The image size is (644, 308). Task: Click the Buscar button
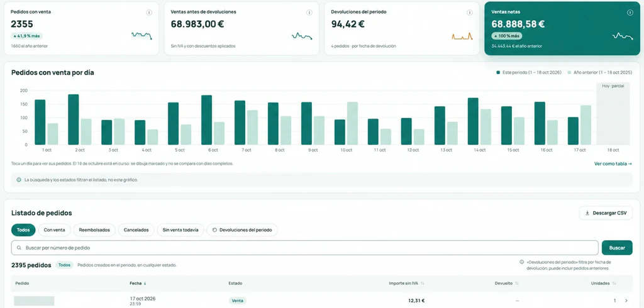point(617,248)
